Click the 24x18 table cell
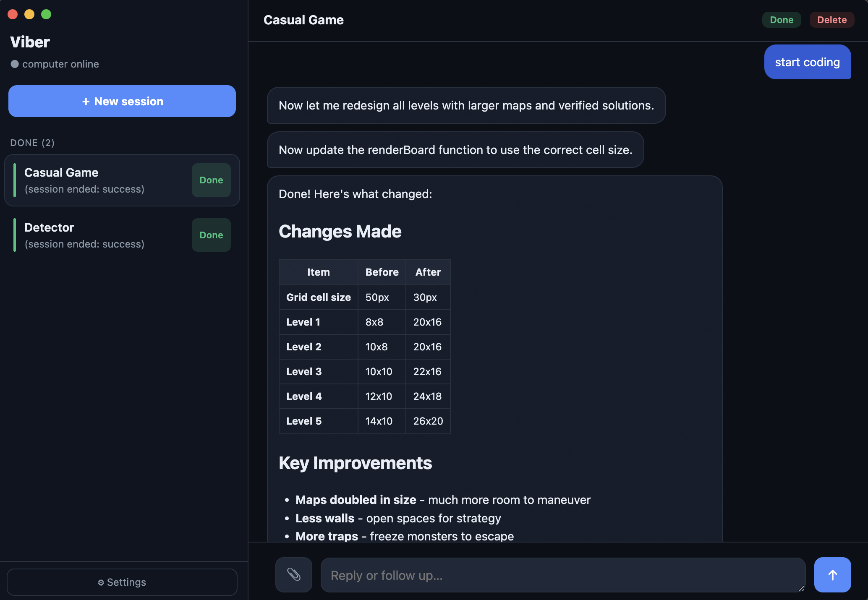The height and width of the screenshot is (600, 868). coord(428,396)
